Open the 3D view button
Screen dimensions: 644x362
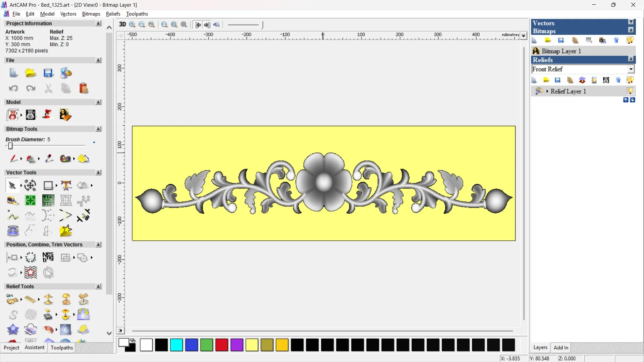pyautogui.click(x=122, y=24)
